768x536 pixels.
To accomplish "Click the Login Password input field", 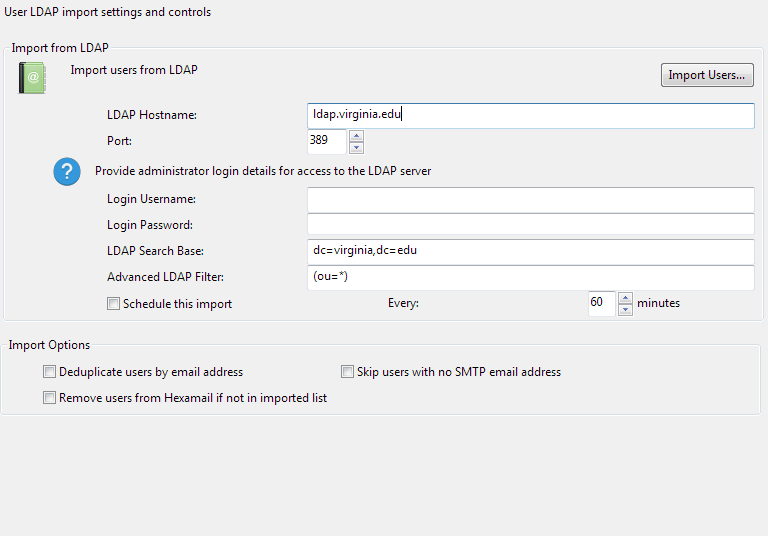I will tap(530, 225).
